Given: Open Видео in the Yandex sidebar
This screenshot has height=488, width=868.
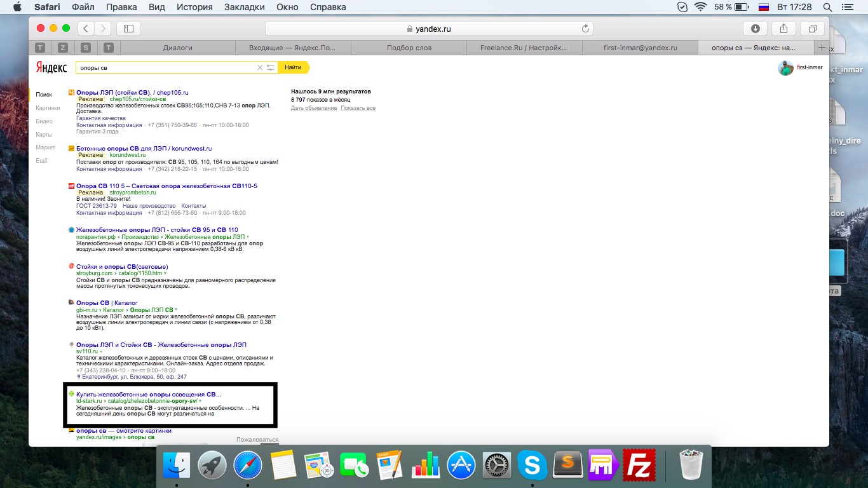Looking at the screenshot, I should pos(44,121).
